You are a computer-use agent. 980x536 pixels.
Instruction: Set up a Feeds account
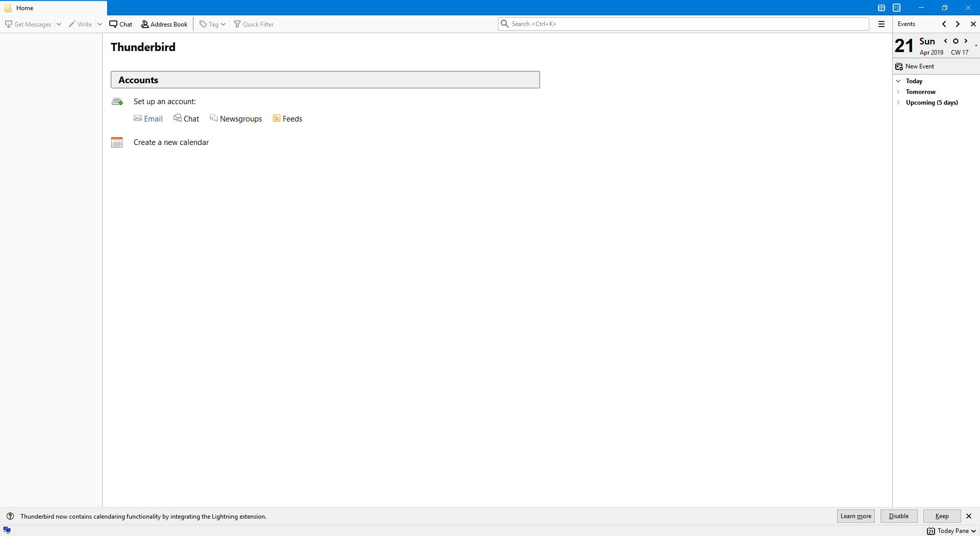[x=287, y=118]
